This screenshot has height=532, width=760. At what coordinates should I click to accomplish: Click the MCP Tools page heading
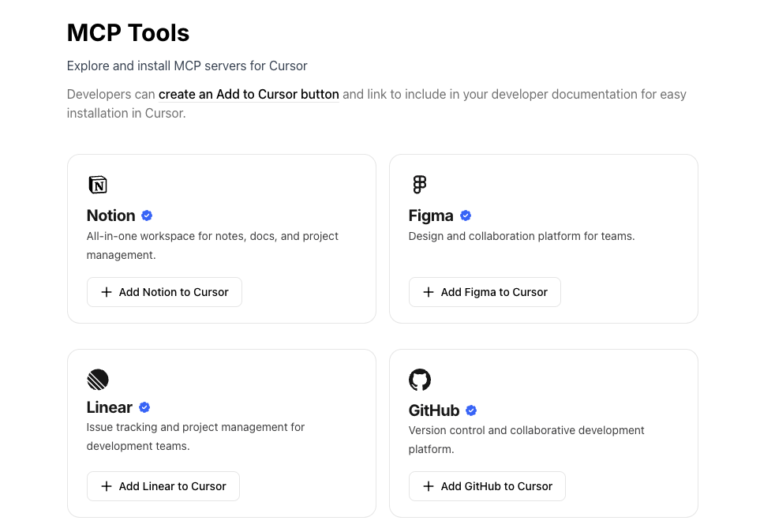[128, 33]
